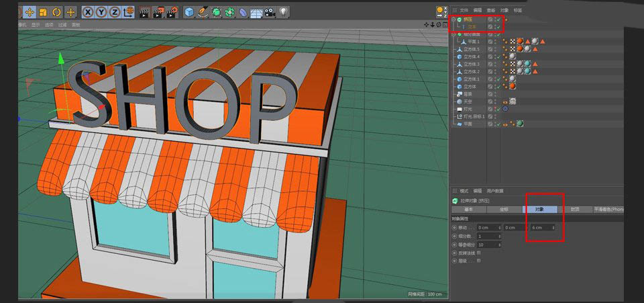644x303 pixels.
Task: Switch to the 坐标 attribute tab
Action: coord(503,209)
